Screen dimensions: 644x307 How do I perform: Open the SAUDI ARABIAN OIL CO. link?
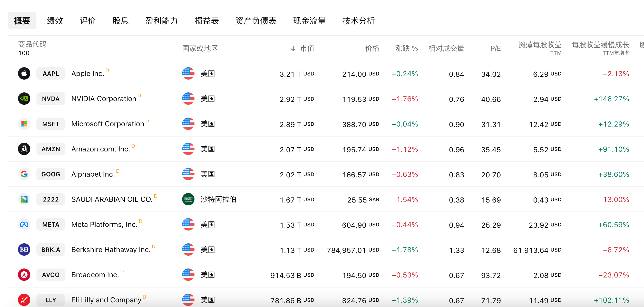point(112,199)
